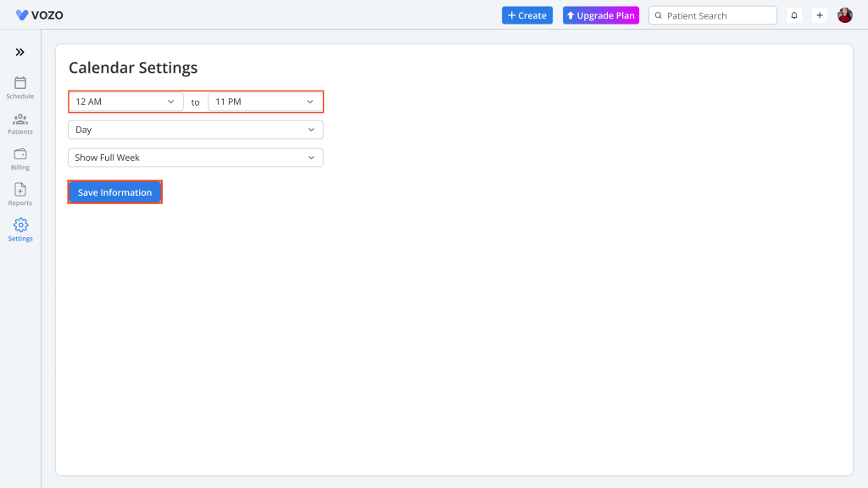This screenshot has width=868, height=488.
Task: Click the Show Full Week chevron arrow
Action: pos(311,158)
